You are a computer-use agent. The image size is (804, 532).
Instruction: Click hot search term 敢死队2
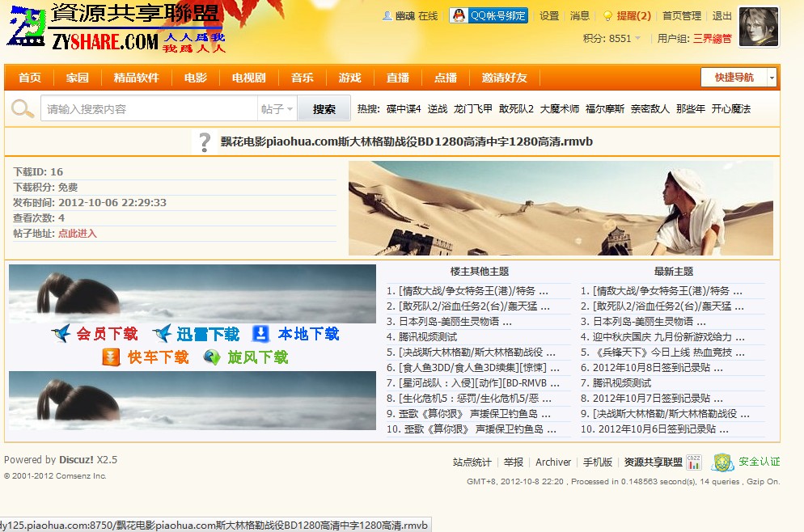pyautogui.click(x=516, y=108)
